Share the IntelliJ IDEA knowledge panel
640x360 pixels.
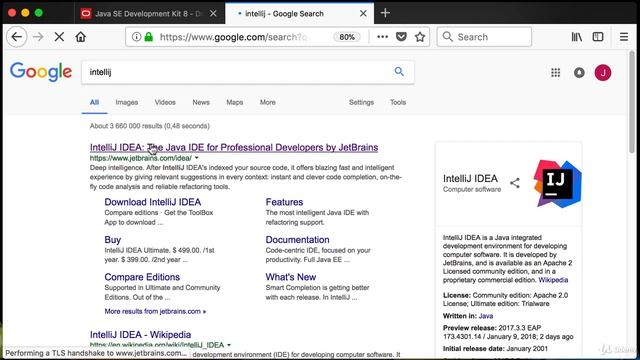[515, 183]
